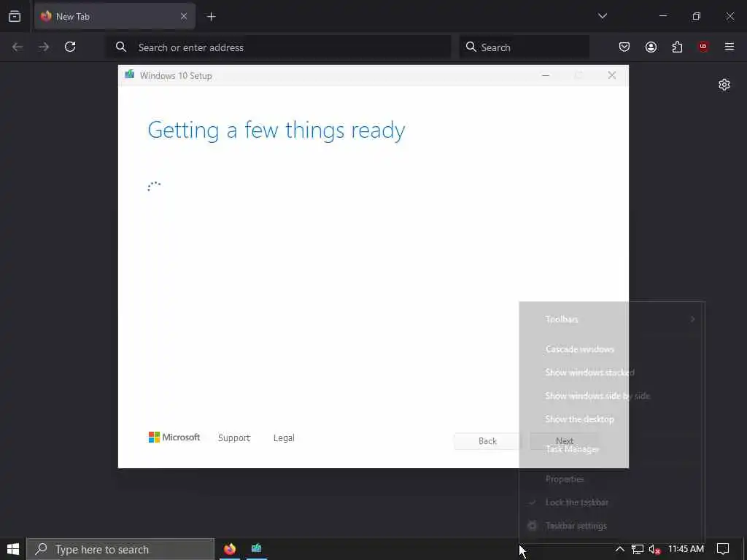Click the Type here to search box
This screenshot has height=560, width=747.
click(120, 549)
